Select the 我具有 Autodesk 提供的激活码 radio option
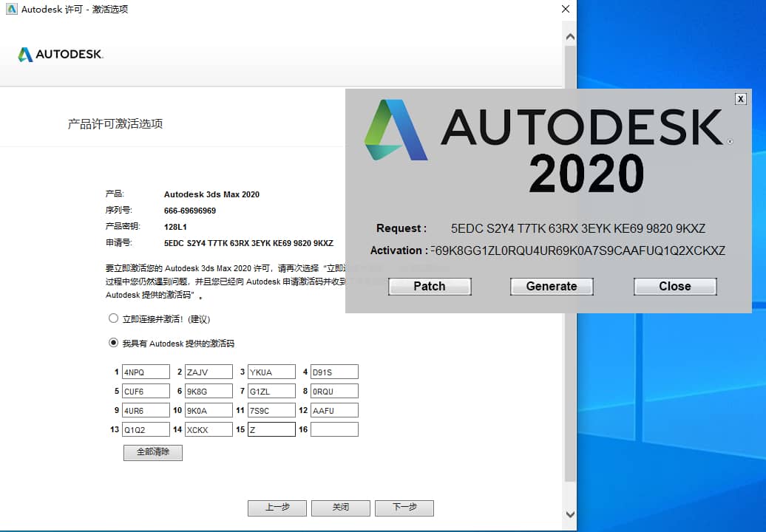Image resolution: width=766 pixels, height=532 pixels. coord(113,343)
